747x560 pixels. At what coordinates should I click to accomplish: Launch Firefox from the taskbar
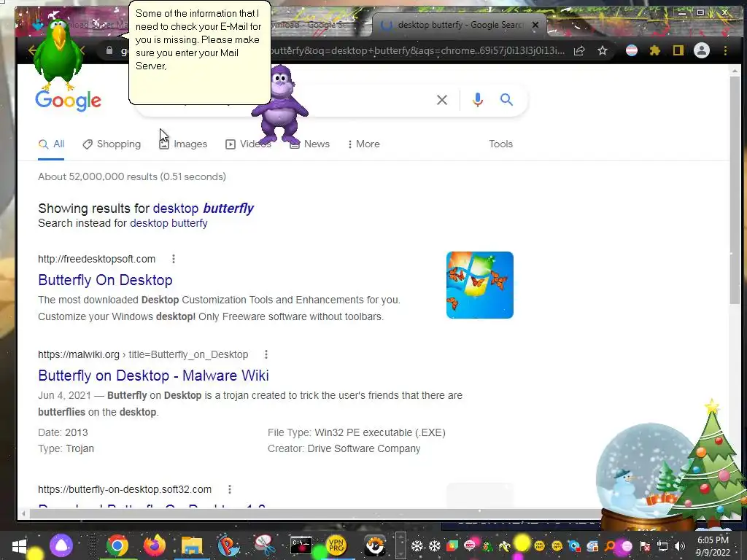click(x=155, y=545)
